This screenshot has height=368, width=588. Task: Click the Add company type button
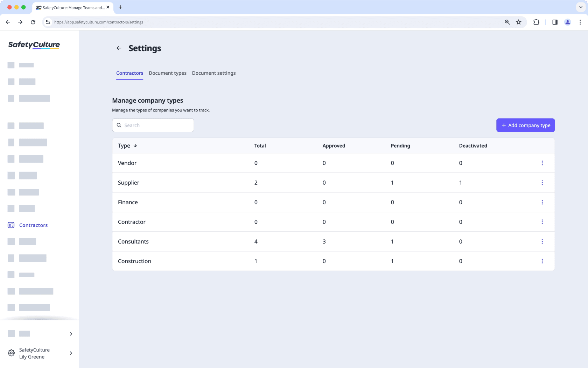click(x=525, y=125)
